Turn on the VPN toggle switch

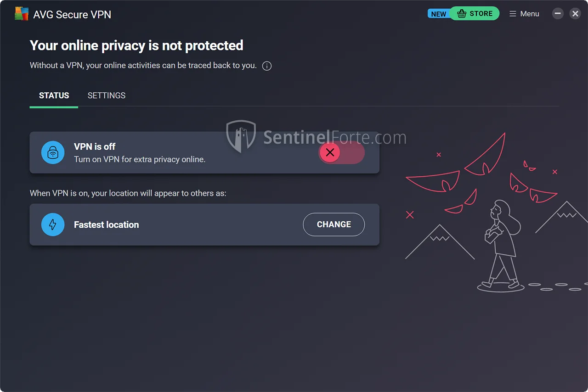click(x=341, y=152)
